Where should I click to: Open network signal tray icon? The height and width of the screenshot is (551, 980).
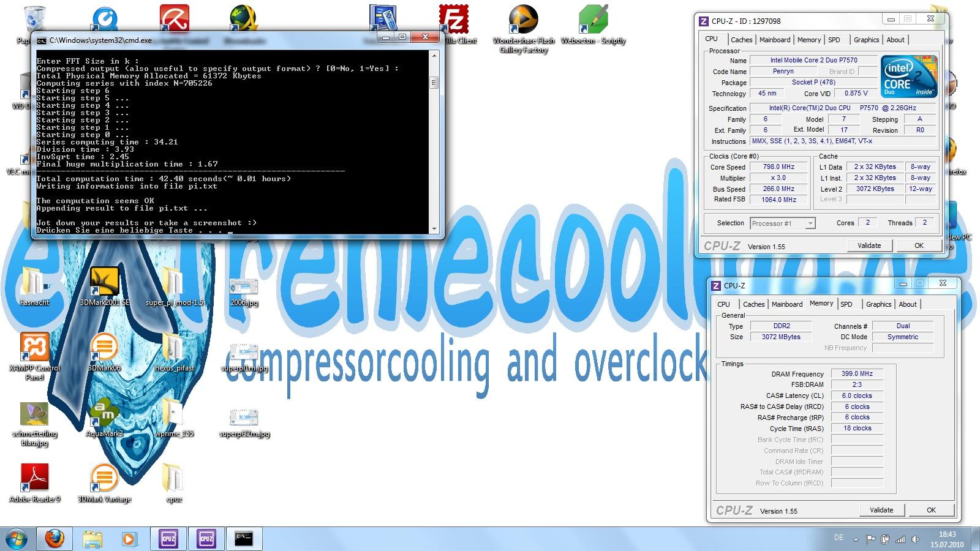coord(900,539)
